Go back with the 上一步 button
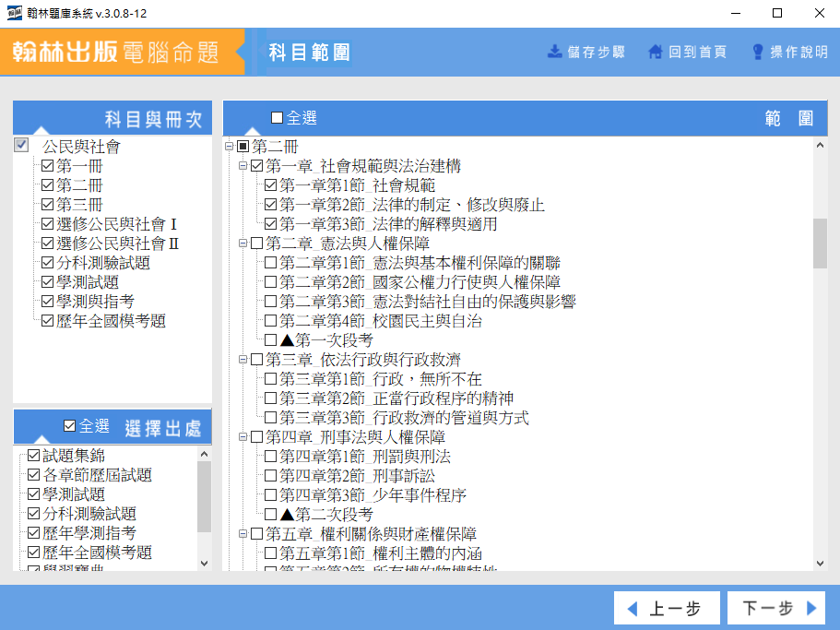Image resolution: width=840 pixels, height=630 pixels. (x=667, y=608)
